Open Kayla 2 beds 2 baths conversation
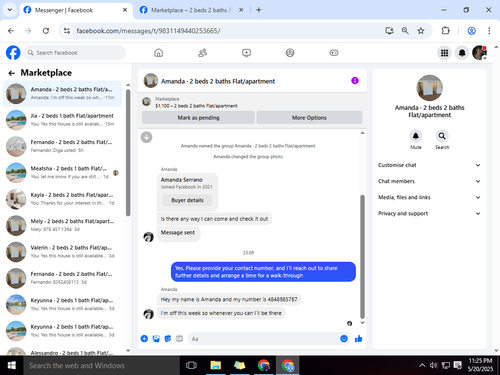The height and width of the screenshot is (375, 500). click(62, 199)
